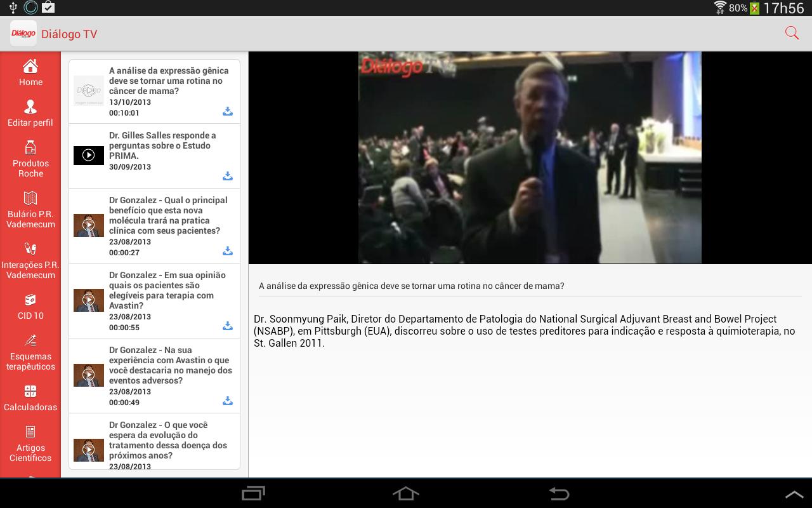Tap the Diálogo app logo
This screenshot has width=812, height=508.
pyautogui.click(x=23, y=34)
